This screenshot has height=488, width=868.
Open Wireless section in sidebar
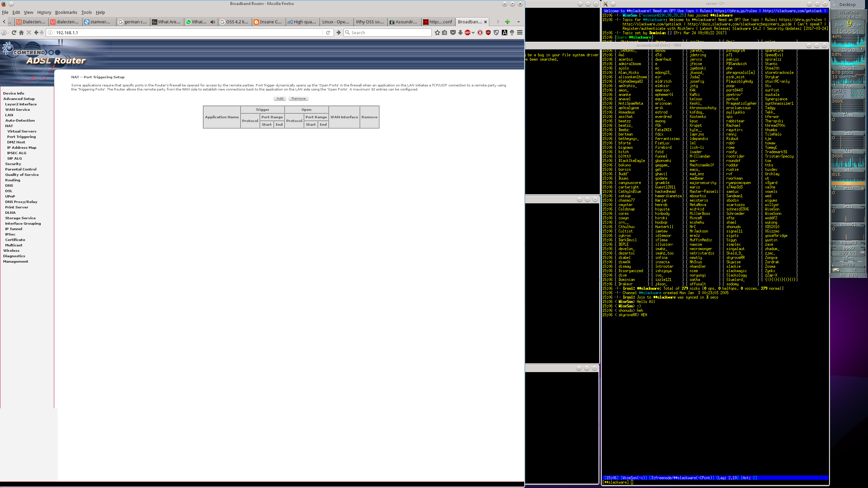pyautogui.click(x=11, y=250)
